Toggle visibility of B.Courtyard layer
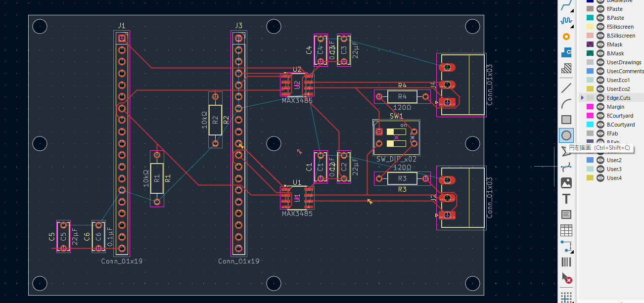The width and height of the screenshot is (644, 303). pos(600,125)
